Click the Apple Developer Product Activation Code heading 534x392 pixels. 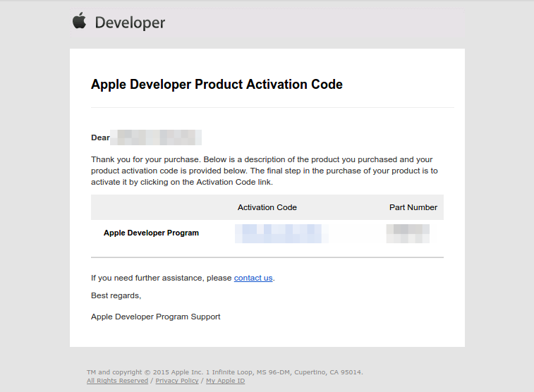pos(217,85)
